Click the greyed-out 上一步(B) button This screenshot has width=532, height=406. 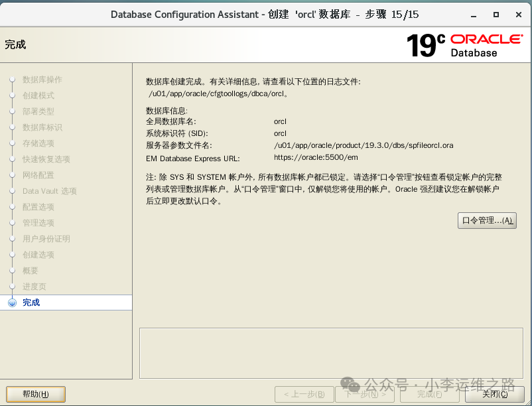pyautogui.click(x=304, y=394)
